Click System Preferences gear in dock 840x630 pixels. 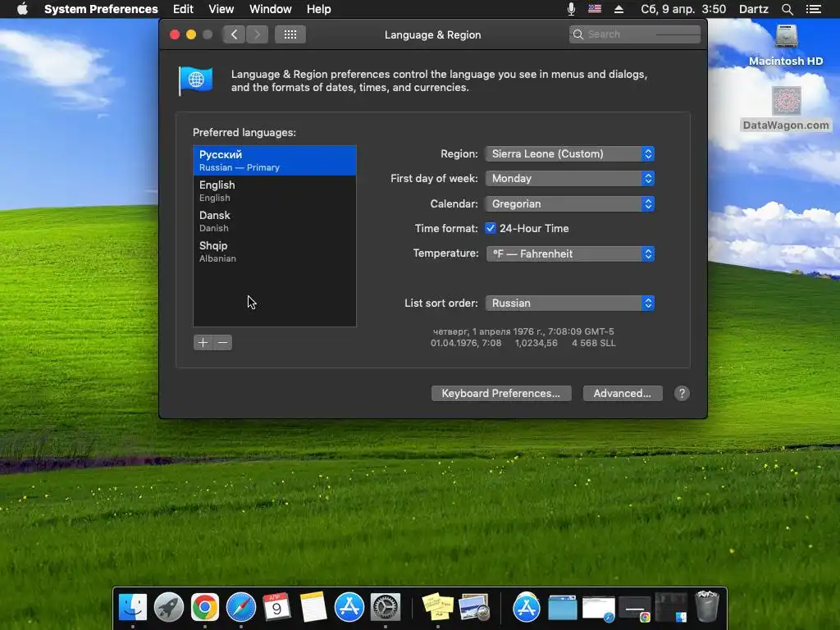[386, 608]
